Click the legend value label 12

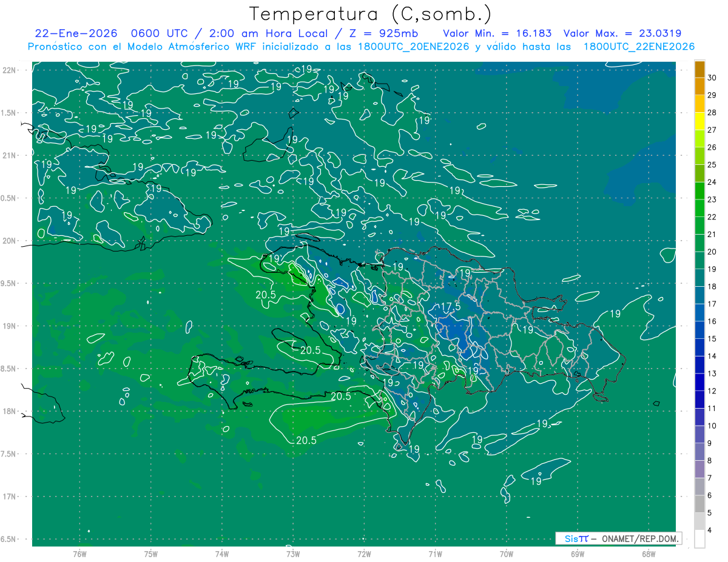click(712, 391)
